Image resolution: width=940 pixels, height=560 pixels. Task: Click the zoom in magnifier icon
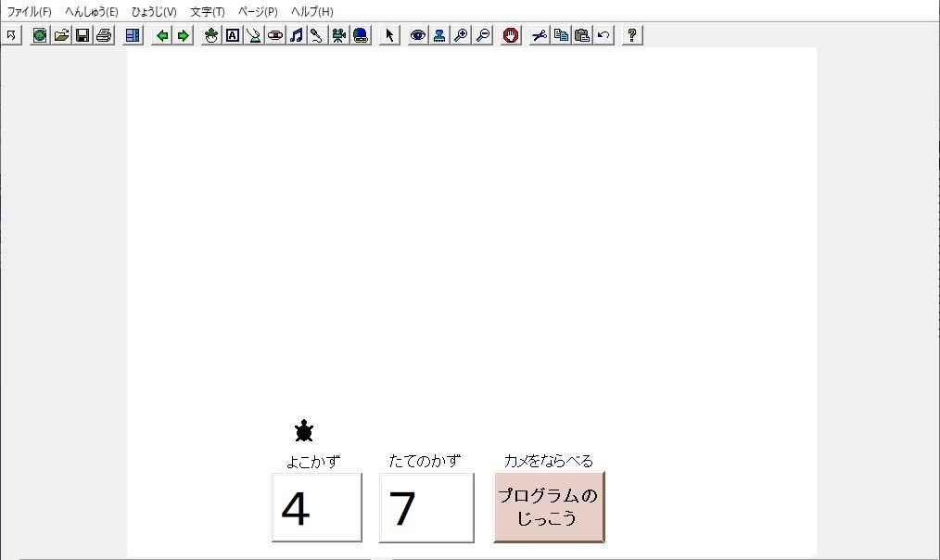[x=461, y=35]
